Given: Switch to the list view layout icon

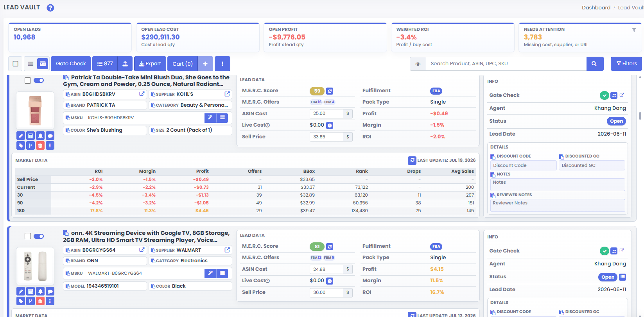Looking at the screenshot, I should pos(30,64).
